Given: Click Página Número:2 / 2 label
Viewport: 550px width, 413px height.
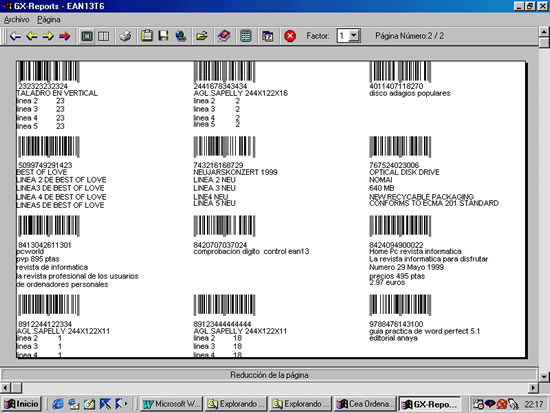Looking at the screenshot, I should pos(409,36).
